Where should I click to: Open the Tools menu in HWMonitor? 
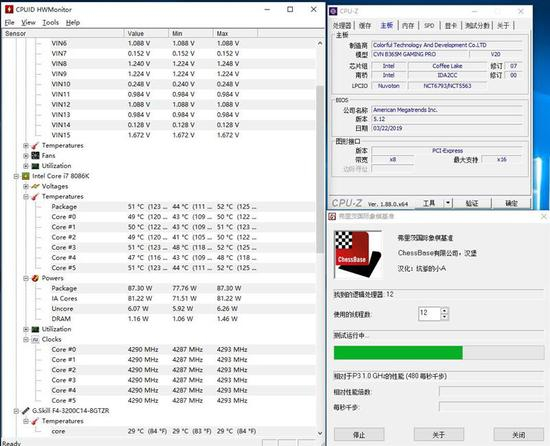(x=51, y=22)
